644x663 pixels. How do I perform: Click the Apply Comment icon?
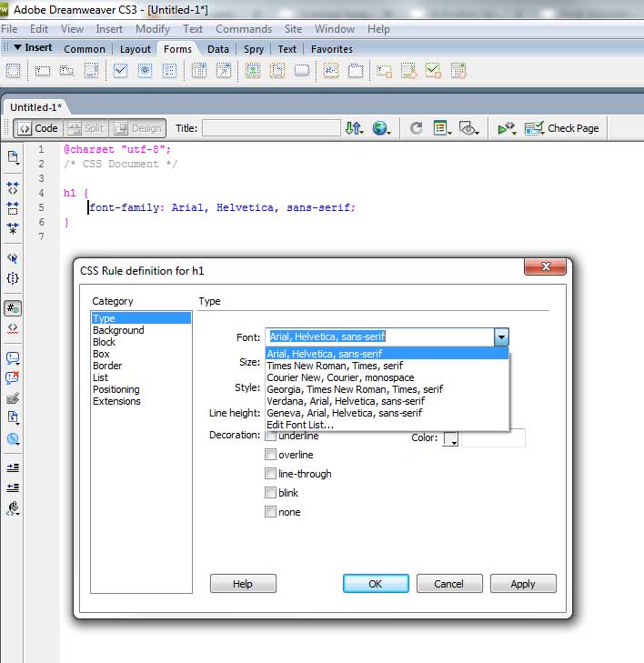(13, 358)
